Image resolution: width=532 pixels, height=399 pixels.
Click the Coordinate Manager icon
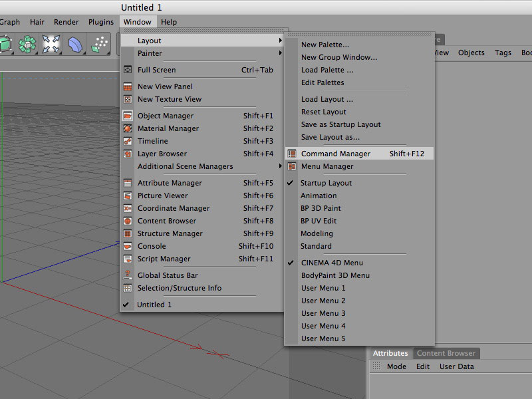pos(128,208)
